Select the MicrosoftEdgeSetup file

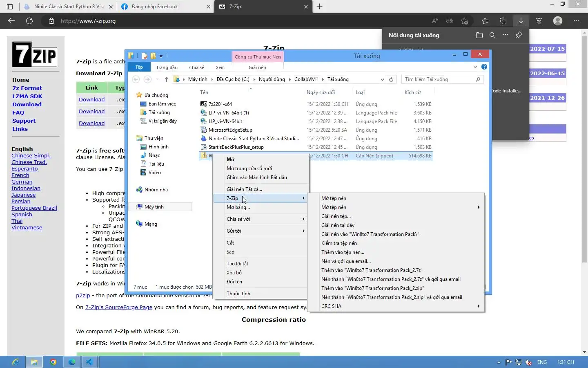point(230,130)
